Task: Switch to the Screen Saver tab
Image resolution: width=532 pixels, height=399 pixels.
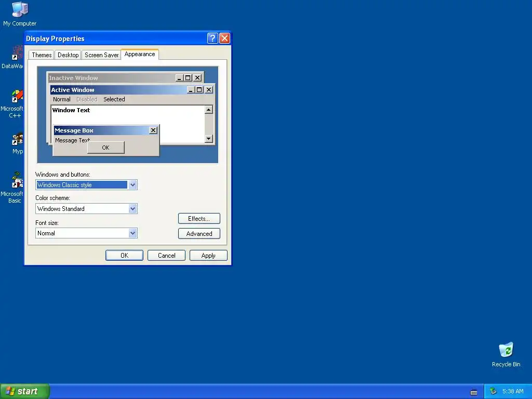Action: point(101,55)
